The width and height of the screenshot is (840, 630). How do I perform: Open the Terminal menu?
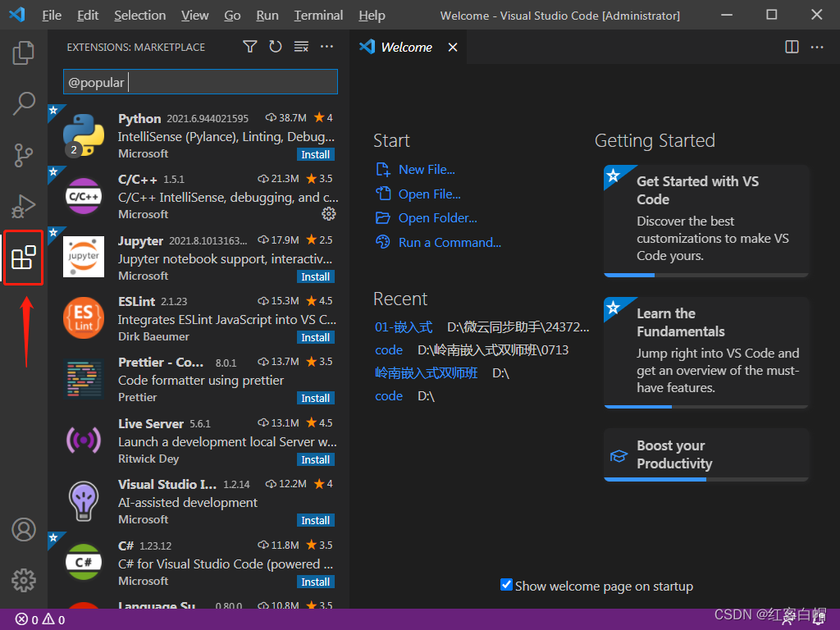[x=318, y=16]
